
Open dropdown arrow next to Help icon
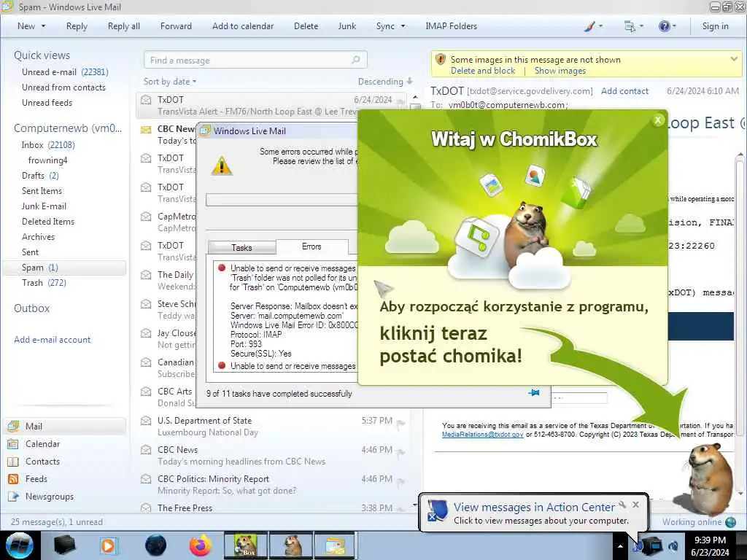click(674, 26)
